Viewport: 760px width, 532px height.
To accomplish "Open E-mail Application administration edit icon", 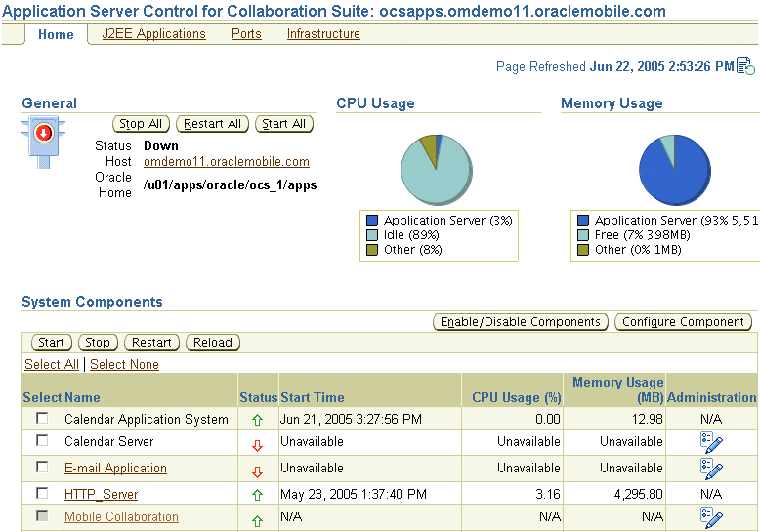I will 711,469.
